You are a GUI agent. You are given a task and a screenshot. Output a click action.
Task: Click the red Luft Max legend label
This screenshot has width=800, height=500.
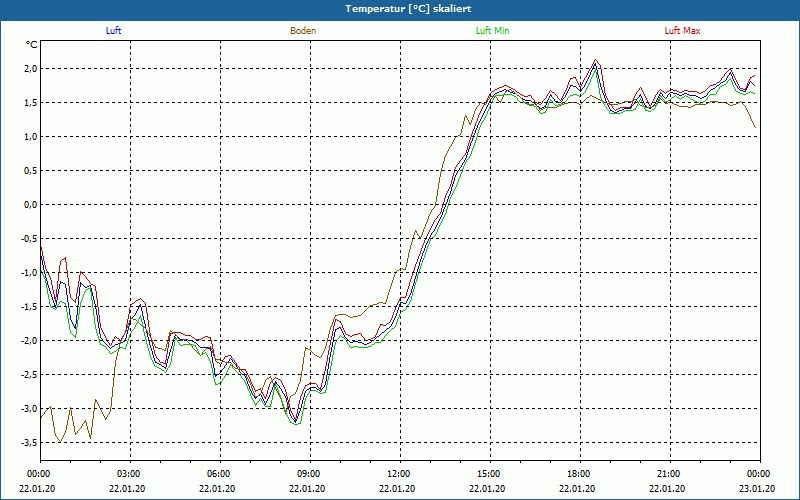(682, 31)
